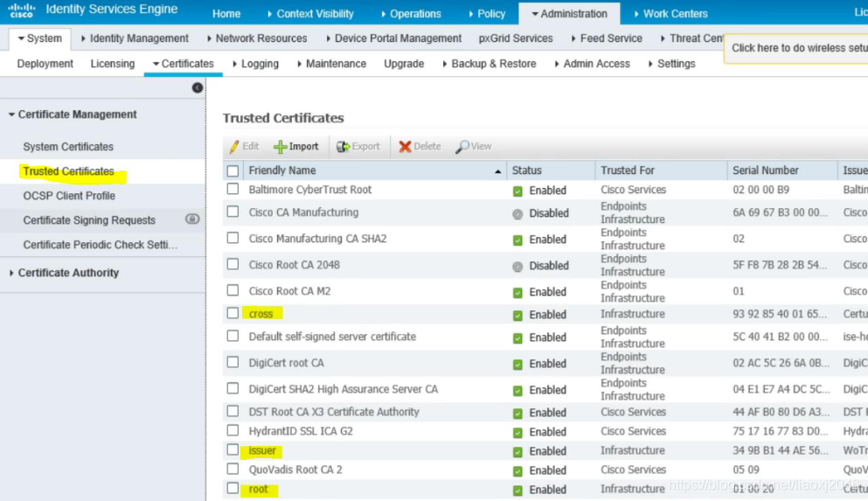Open the Upgrade tab
This screenshot has height=501, width=868.
pos(404,64)
